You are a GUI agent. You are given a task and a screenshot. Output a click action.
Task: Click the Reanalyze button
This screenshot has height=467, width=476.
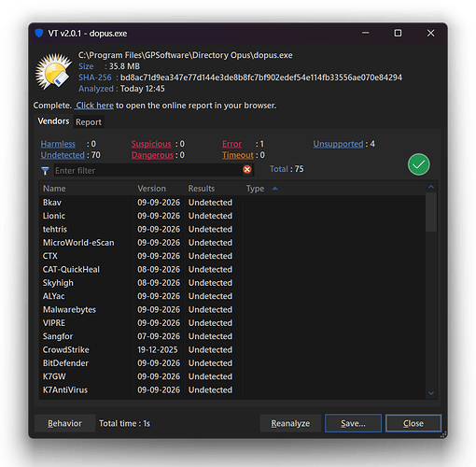(x=290, y=423)
